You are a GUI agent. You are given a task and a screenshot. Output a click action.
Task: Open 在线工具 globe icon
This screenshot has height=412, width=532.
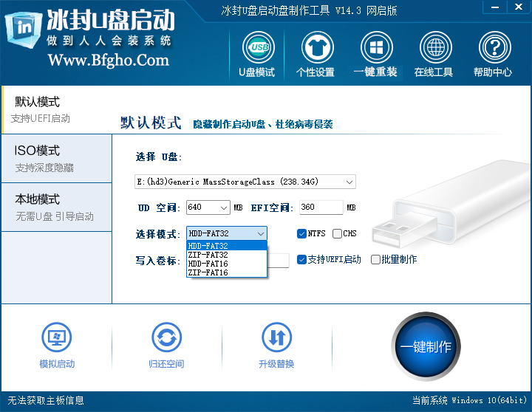[x=436, y=47]
